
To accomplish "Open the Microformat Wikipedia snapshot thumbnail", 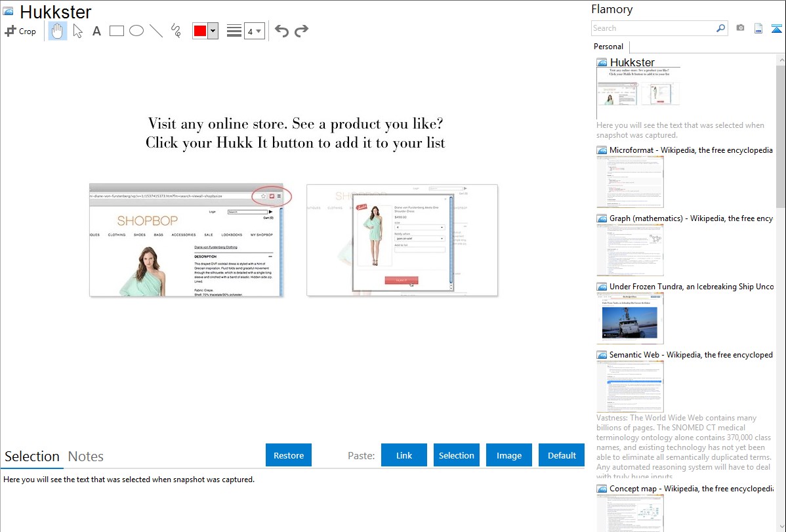I will 630,182.
